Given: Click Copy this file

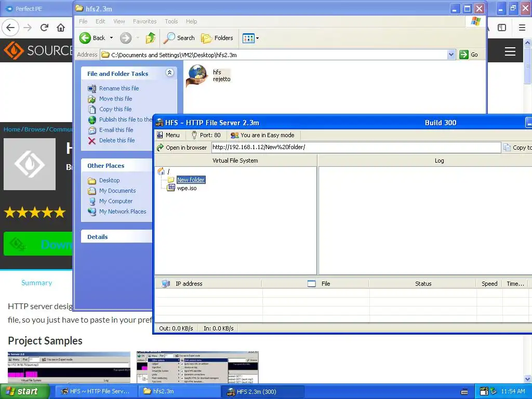Looking at the screenshot, I should coord(115,109).
